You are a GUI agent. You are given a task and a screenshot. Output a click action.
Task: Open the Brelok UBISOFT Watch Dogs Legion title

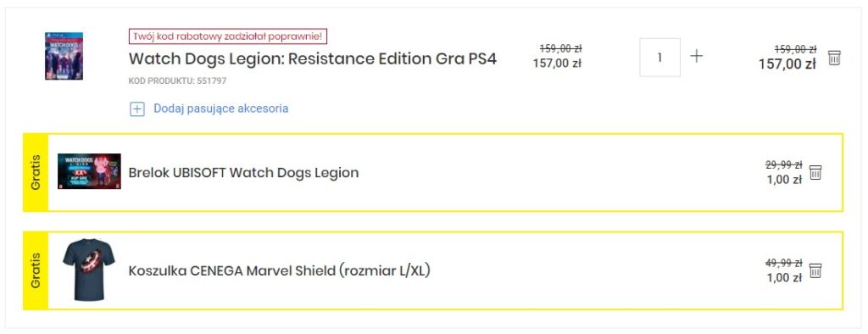click(243, 173)
